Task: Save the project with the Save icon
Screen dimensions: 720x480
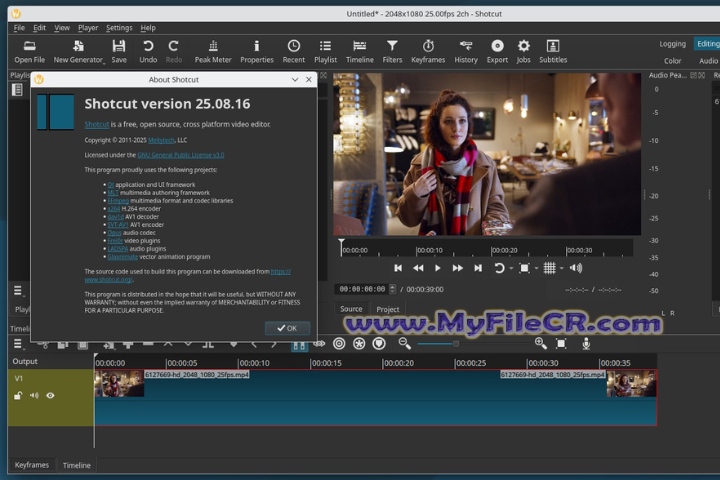Action: coord(119,51)
